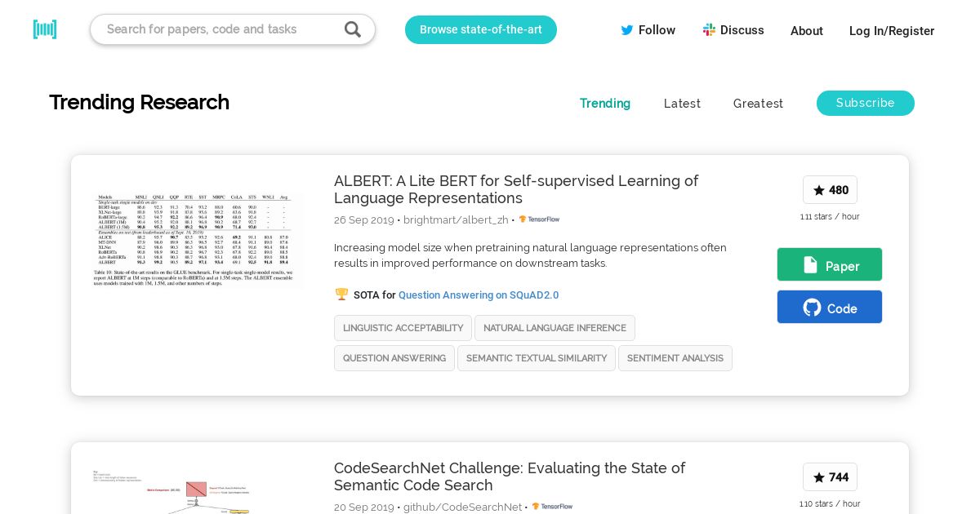
Task: Follow via the Twitter bird icon
Action: pos(627,30)
